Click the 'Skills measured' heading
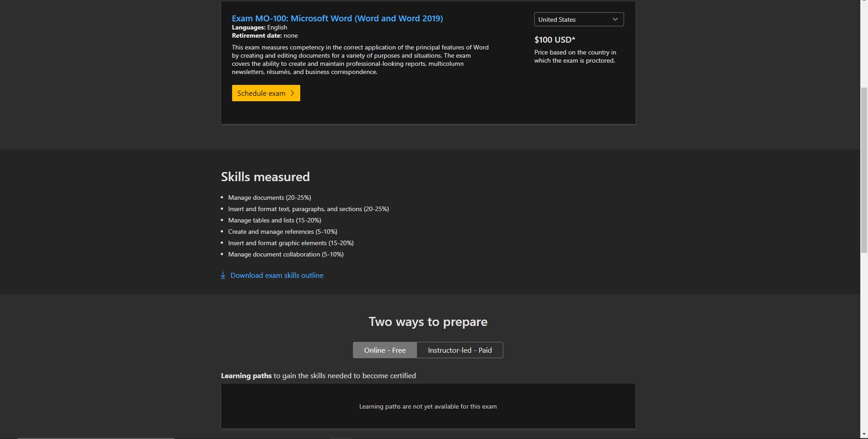The height and width of the screenshot is (439, 868). point(265,177)
